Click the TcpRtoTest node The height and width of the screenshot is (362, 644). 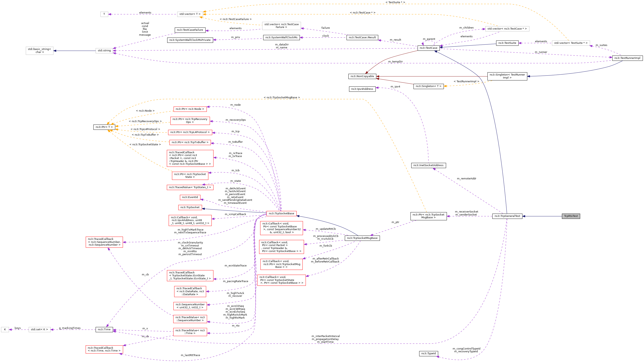[571, 216]
